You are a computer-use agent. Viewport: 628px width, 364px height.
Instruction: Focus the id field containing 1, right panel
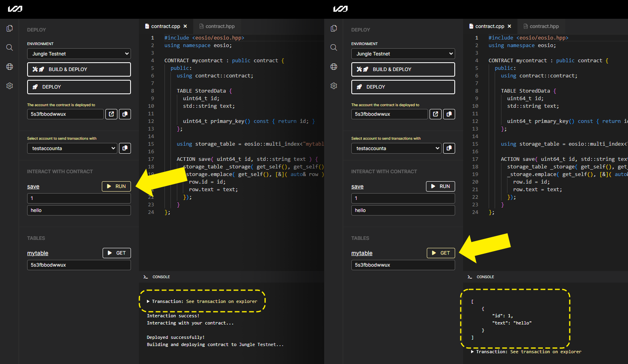pos(403,198)
